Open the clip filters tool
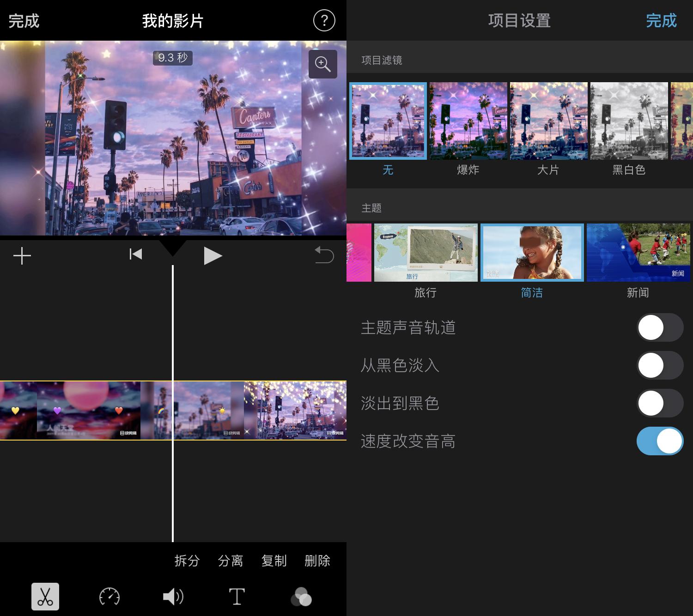 (x=302, y=597)
